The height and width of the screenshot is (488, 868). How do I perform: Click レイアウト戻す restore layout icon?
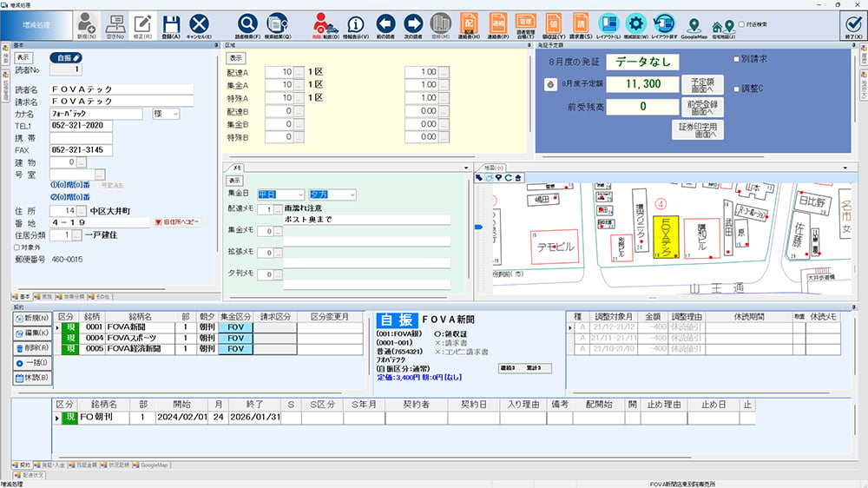pos(664,25)
